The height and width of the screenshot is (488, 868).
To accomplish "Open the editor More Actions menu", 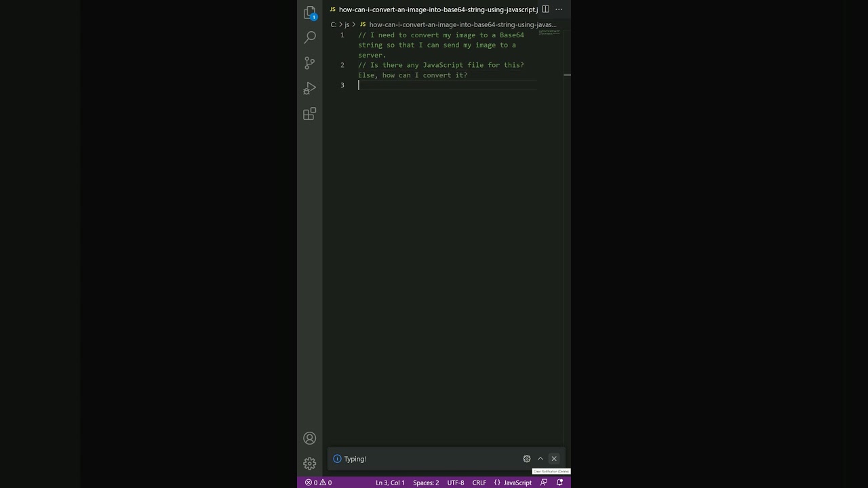I will pos(559,9).
